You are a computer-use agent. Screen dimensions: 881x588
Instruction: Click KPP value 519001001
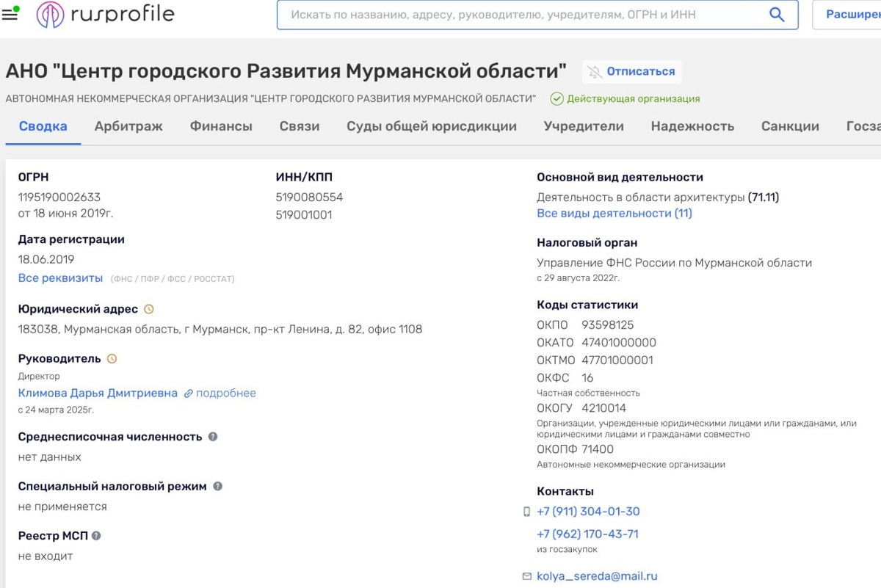(304, 215)
